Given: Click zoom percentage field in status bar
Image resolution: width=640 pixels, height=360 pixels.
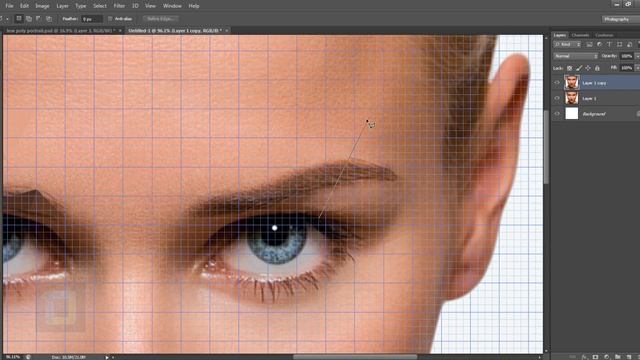Looking at the screenshot, I should point(13,357).
